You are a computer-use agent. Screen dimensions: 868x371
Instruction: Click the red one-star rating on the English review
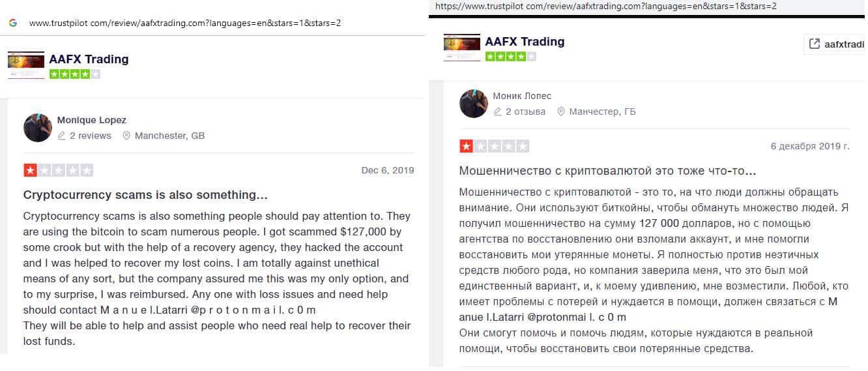click(31, 171)
